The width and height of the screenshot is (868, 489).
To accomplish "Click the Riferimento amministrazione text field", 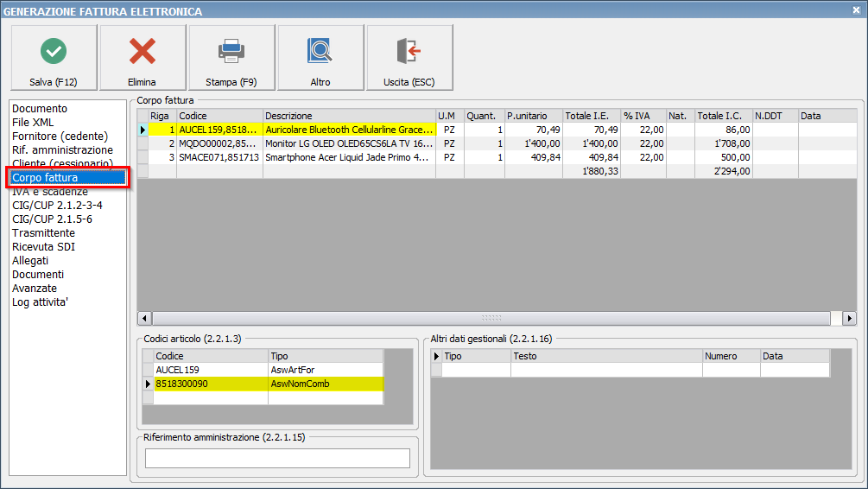I will [277, 458].
